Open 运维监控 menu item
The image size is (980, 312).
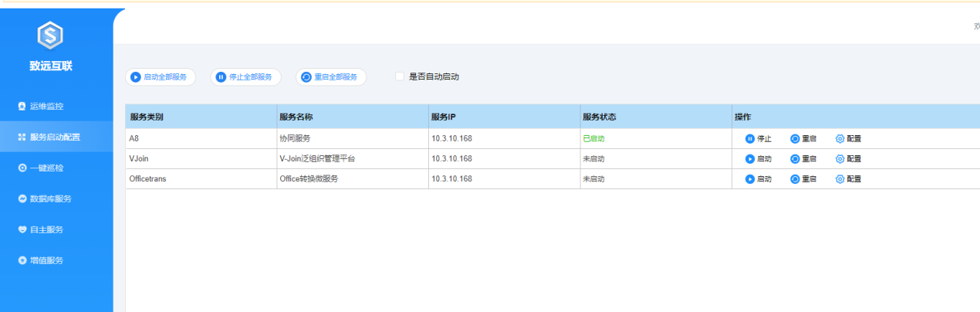click(x=56, y=106)
